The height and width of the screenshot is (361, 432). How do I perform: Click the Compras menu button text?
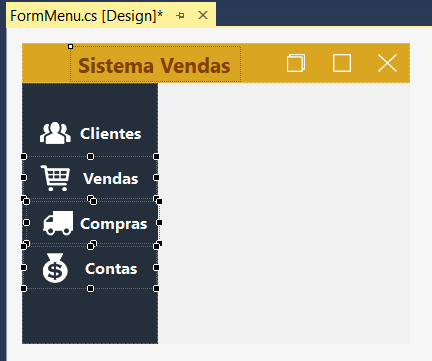pos(114,224)
